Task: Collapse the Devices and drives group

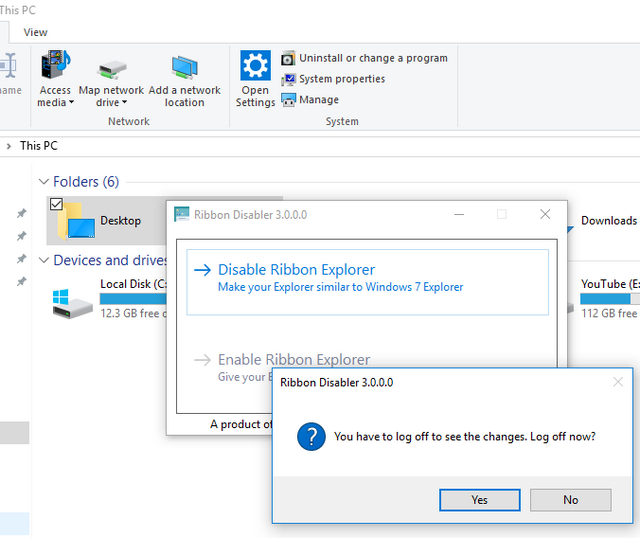Action: click(44, 260)
